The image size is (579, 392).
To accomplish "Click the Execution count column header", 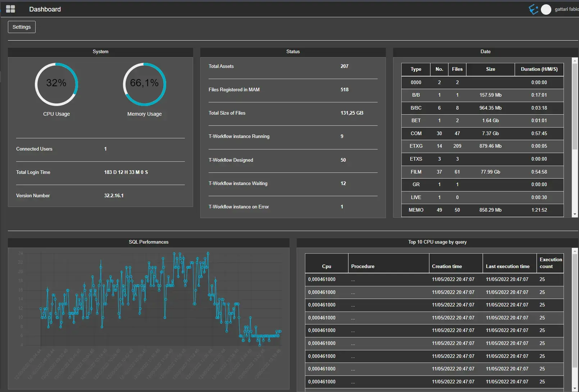I will (550, 263).
